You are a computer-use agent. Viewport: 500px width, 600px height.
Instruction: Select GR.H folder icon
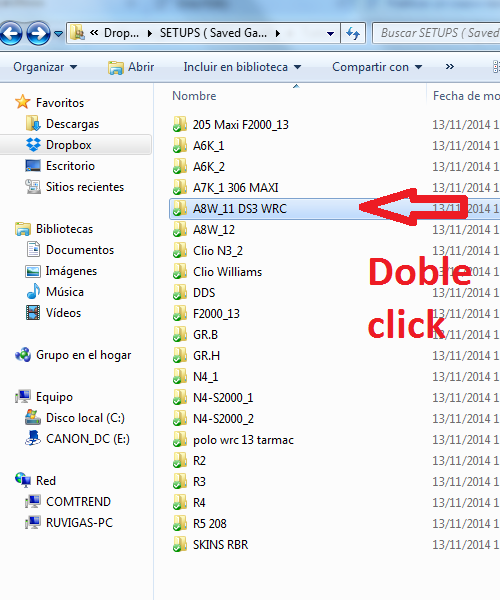[179, 356]
